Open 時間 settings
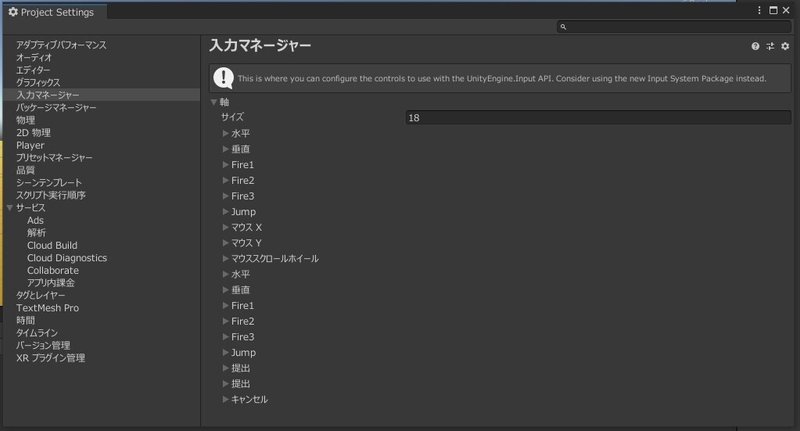The width and height of the screenshot is (800, 431). click(26, 320)
